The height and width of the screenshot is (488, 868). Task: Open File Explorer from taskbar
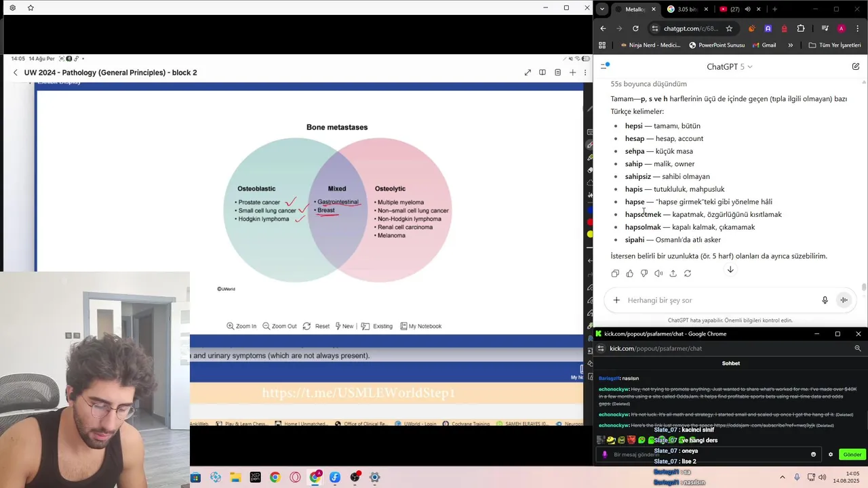pyautogui.click(x=235, y=478)
